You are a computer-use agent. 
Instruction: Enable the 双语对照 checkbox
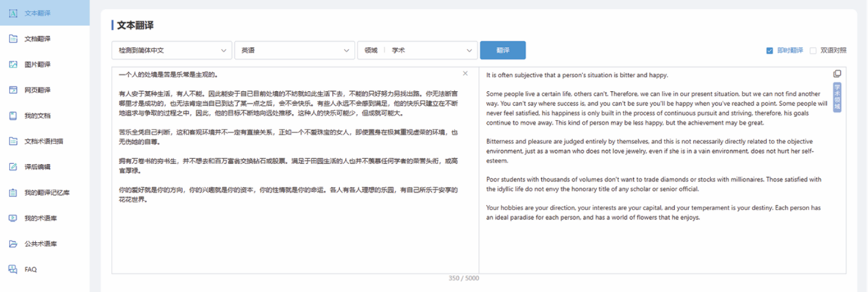[813, 51]
